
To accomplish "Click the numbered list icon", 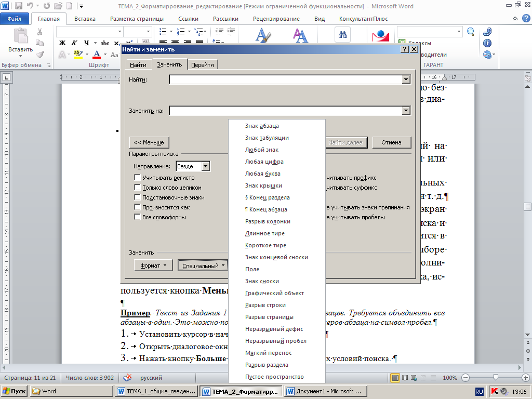I will click(x=180, y=32).
